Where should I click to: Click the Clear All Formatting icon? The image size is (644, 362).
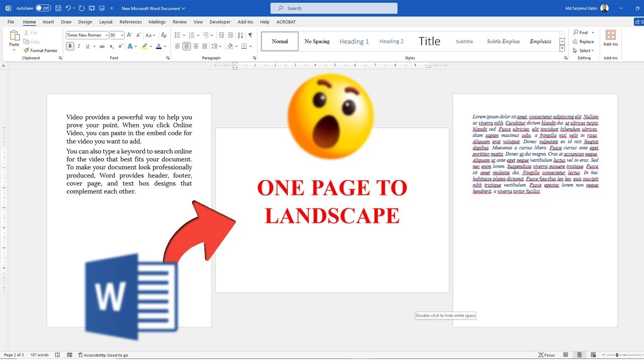click(x=164, y=35)
